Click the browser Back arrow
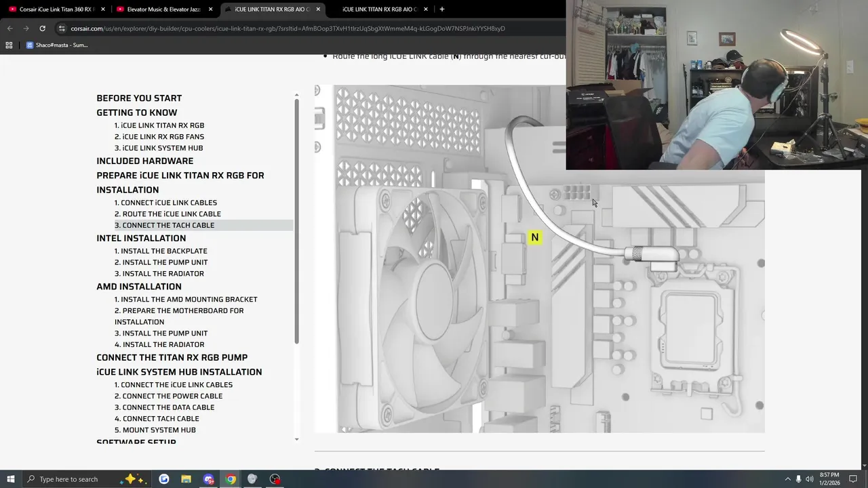The image size is (868, 488). click(x=9, y=28)
